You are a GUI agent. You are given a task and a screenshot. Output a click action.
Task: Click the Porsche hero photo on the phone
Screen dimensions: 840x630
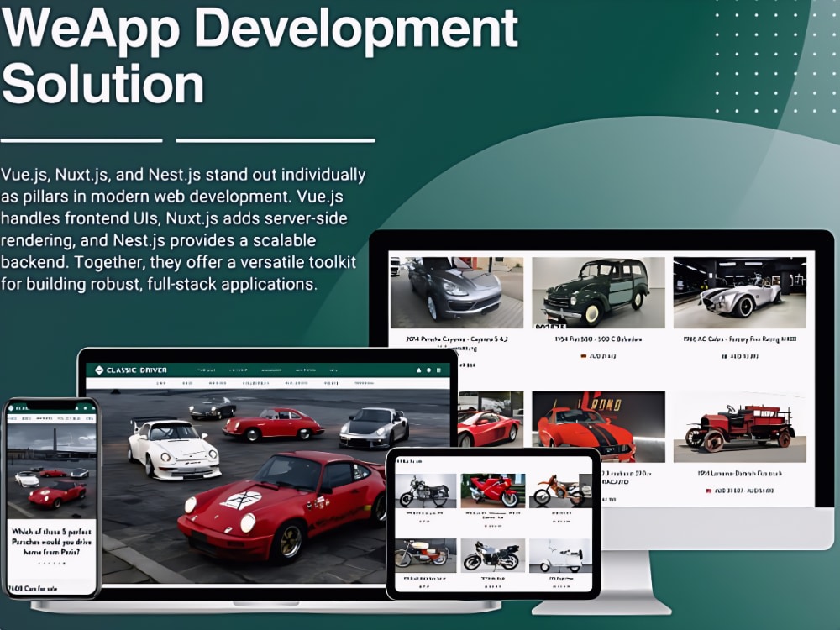51,471
